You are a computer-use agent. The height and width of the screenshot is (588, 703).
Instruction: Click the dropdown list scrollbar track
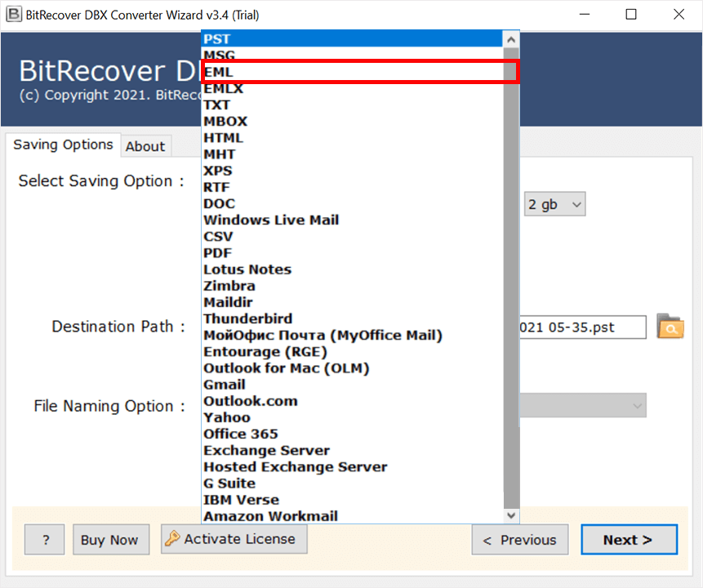(511, 277)
